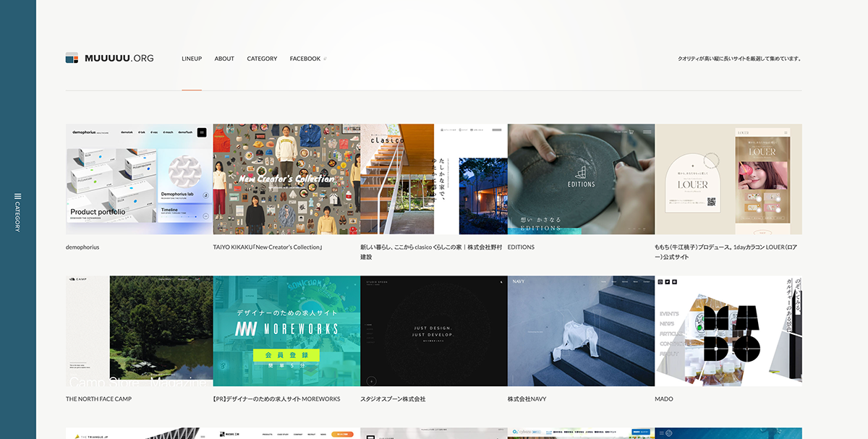868x439 pixels.
Task: Click the site tagline クオリティが高い縦に長いサイト
Action: click(x=739, y=59)
